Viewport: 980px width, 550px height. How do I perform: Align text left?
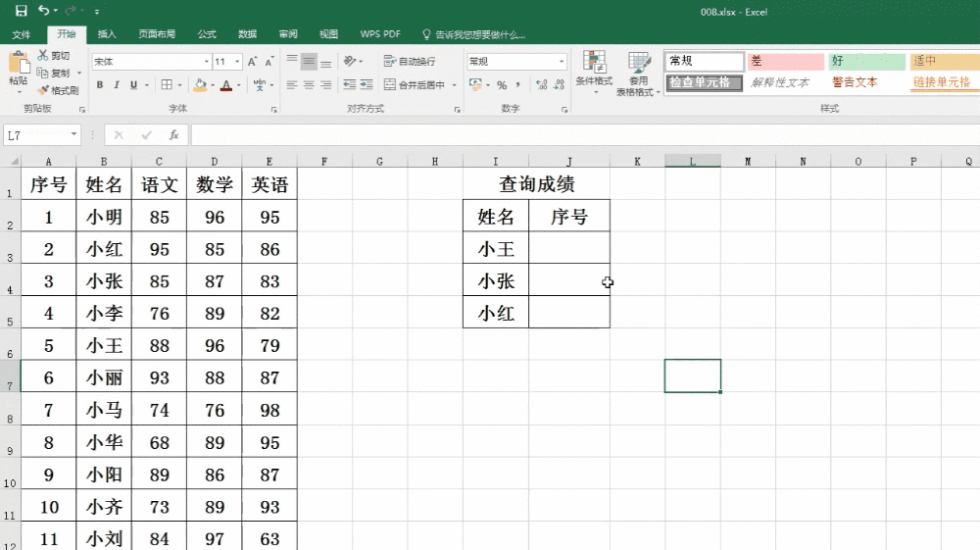(x=291, y=85)
